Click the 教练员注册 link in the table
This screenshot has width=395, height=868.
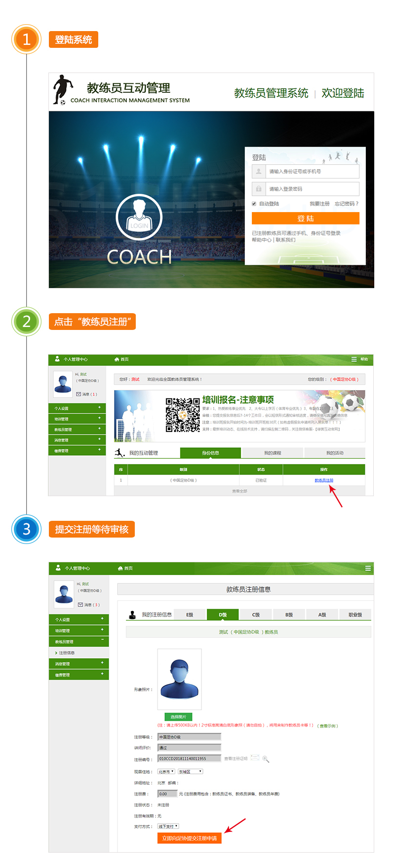(x=324, y=480)
